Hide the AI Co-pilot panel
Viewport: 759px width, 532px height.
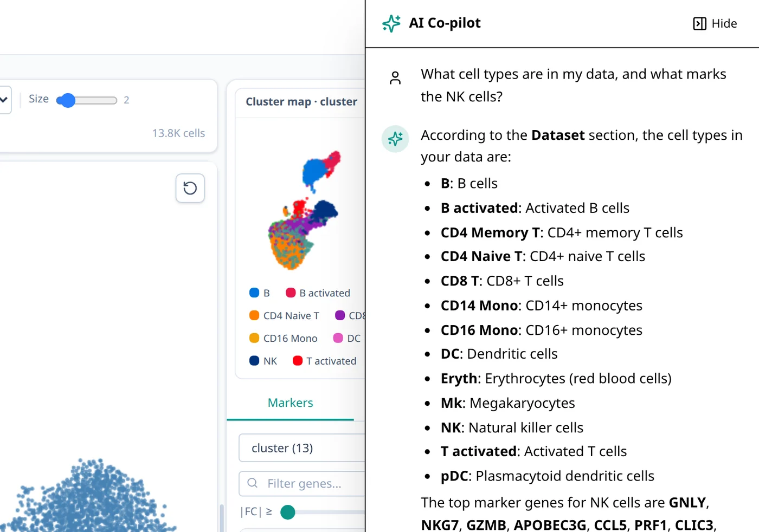(715, 23)
